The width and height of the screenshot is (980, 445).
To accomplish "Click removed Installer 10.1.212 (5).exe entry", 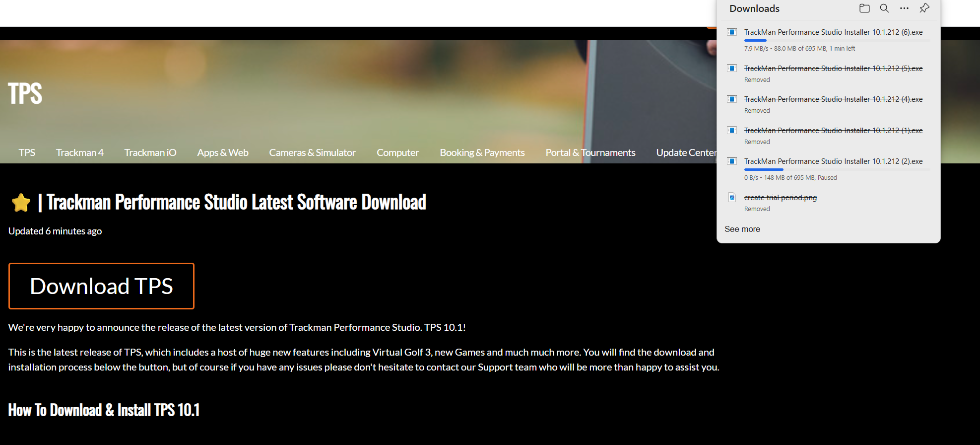I will (833, 69).
